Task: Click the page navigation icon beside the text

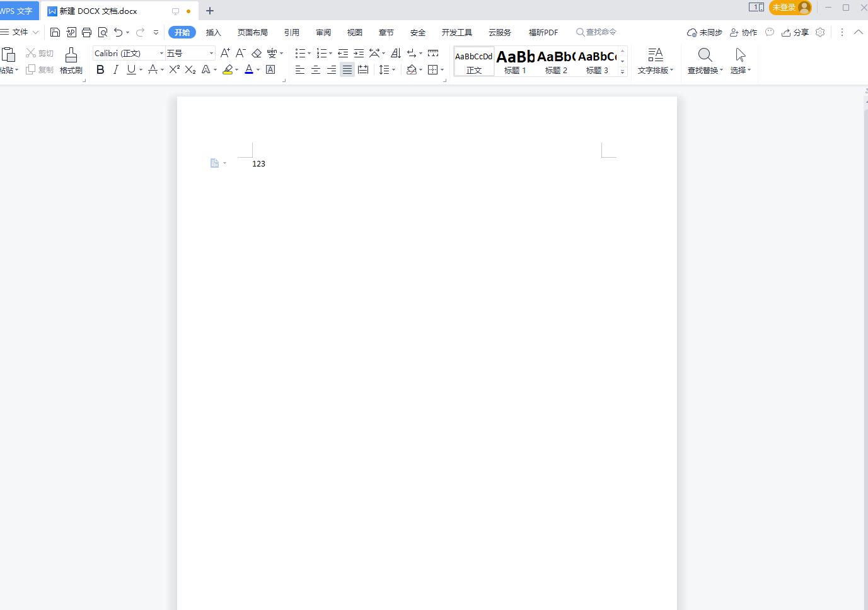Action: pos(214,163)
